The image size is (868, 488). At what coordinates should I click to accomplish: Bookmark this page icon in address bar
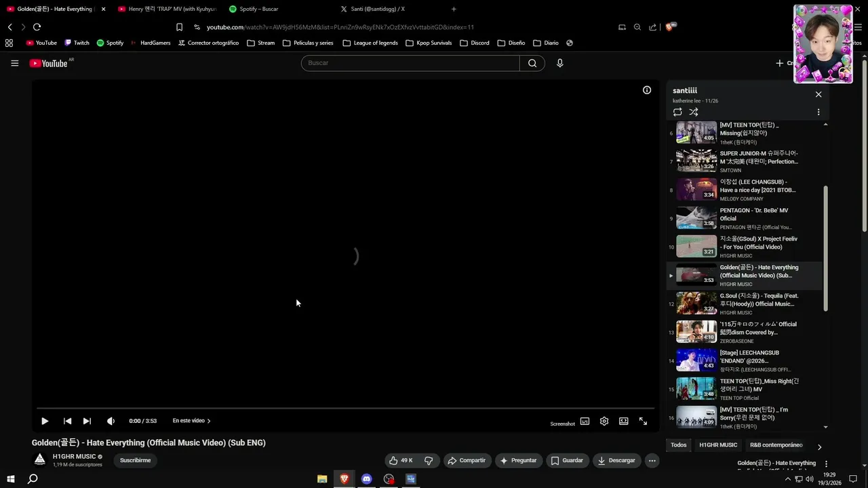click(179, 27)
